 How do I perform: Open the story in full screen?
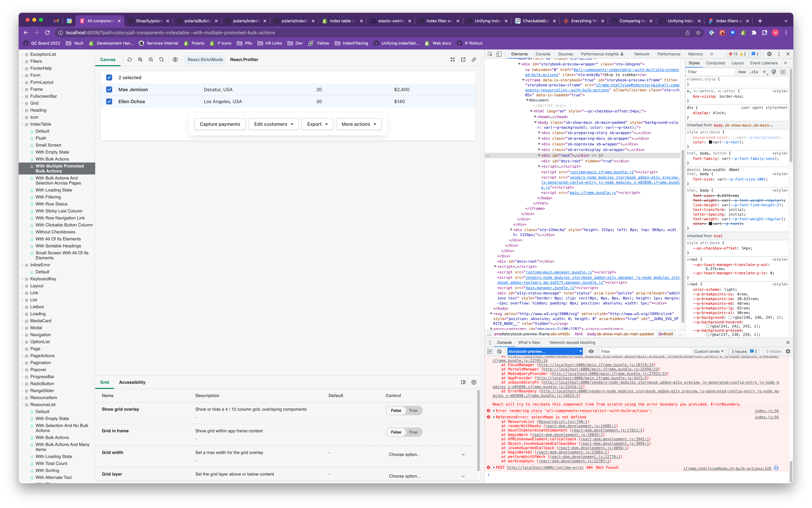452,60
